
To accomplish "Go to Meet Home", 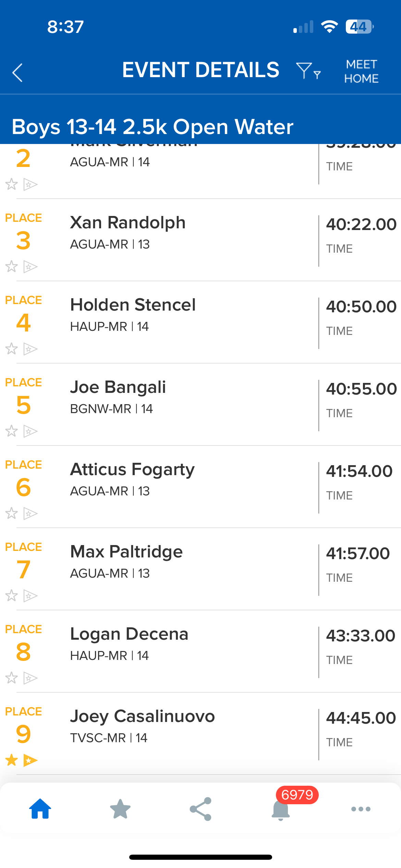I will pyautogui.click(x=361, y=71).
